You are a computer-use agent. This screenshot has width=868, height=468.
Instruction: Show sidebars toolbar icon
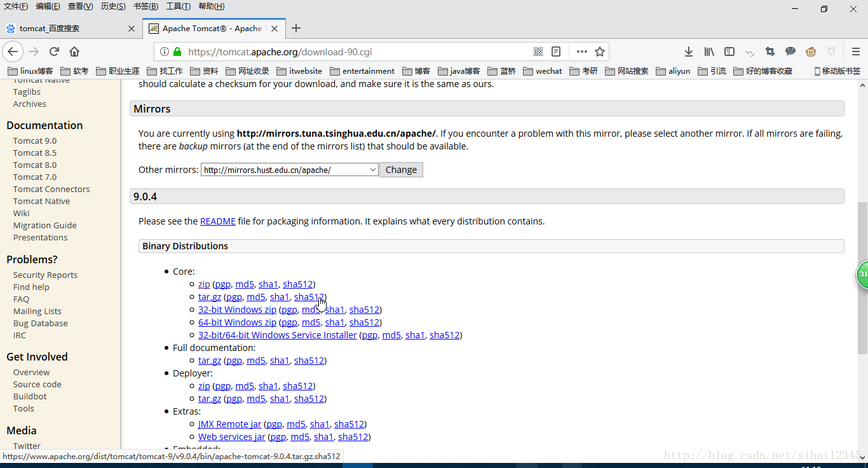[x=729, y=52]
